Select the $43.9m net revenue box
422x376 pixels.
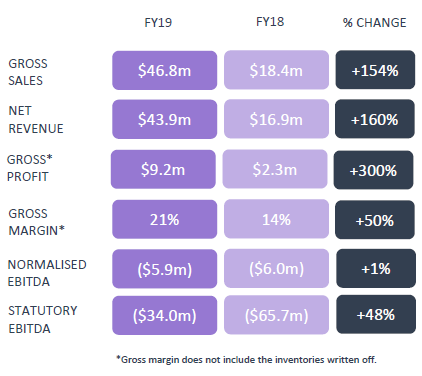click(165, 119)
